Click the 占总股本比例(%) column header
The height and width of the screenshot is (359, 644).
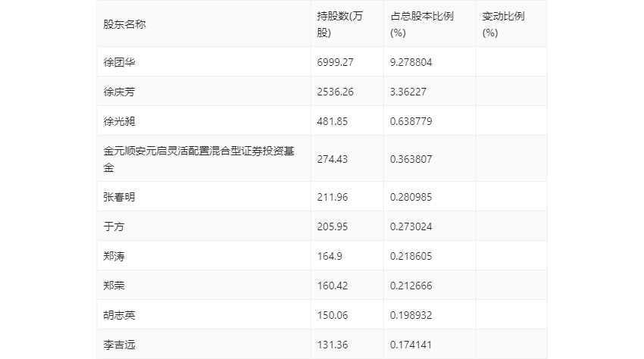coord(422,24)
